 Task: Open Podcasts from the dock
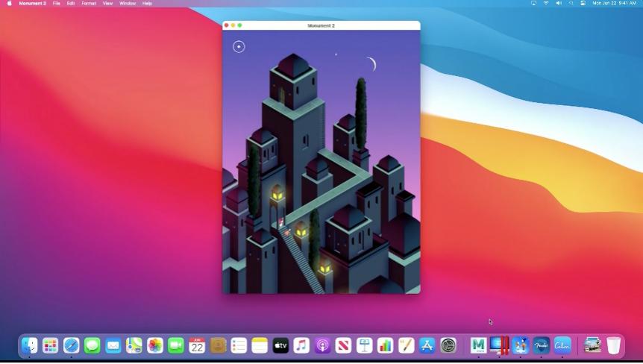click(x=322, y=345)
